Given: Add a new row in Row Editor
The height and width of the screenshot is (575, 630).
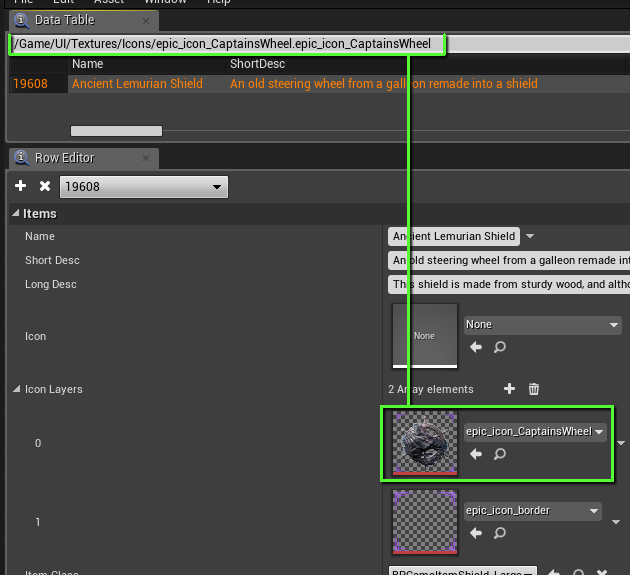Looking at the screenshot, I should tap(21, 187).
